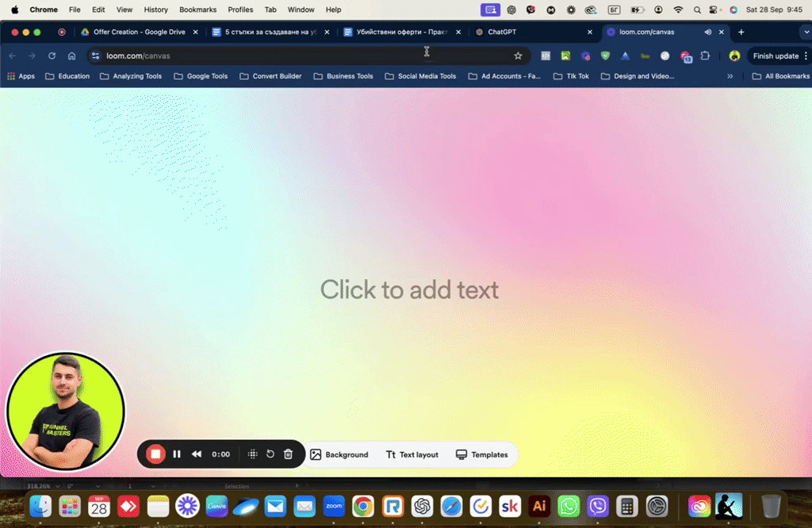Open Canva from the Dock
The width and height of the screenshot is (812, 528).
pos(216,507)
